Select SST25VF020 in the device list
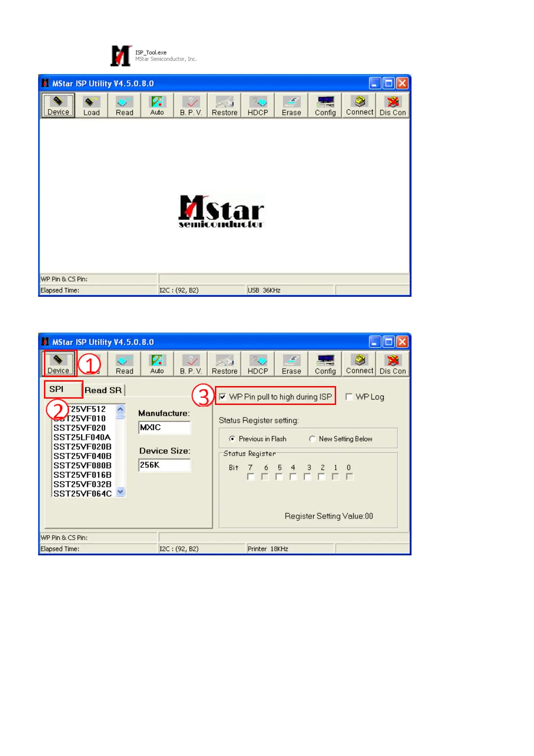This screenshot has width=534, height=756. pyautogui.click(x=79, y=428)
